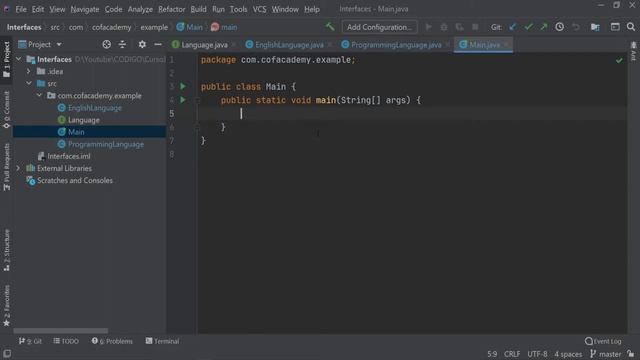Click the inspections green checkmark in editor
This screenshot has width=640, height=360.
click(619, 60)
